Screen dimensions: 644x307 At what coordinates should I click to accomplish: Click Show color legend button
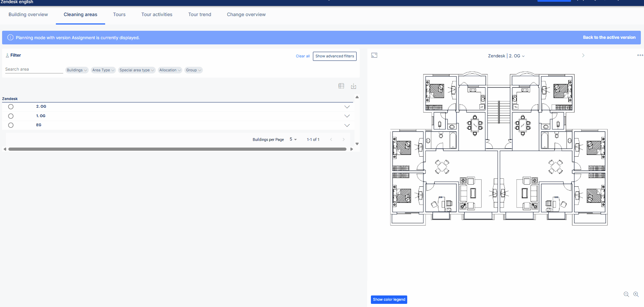coord(389,300)
